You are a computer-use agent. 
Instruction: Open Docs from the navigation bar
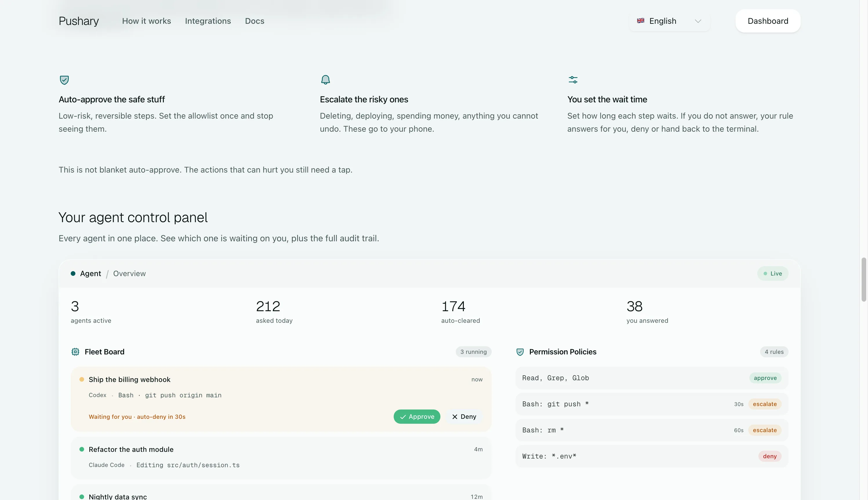pyautogui.click(x=254, y=21)
